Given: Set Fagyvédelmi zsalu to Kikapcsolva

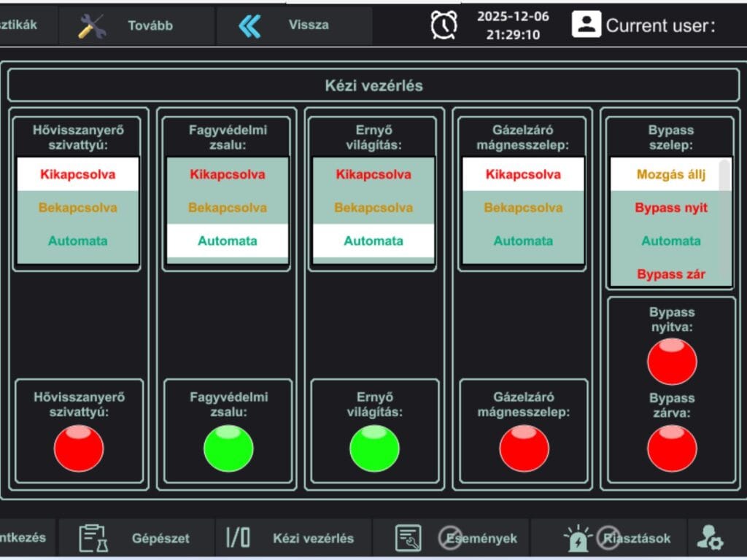Looking at the screenshot, I should [228, 174].
